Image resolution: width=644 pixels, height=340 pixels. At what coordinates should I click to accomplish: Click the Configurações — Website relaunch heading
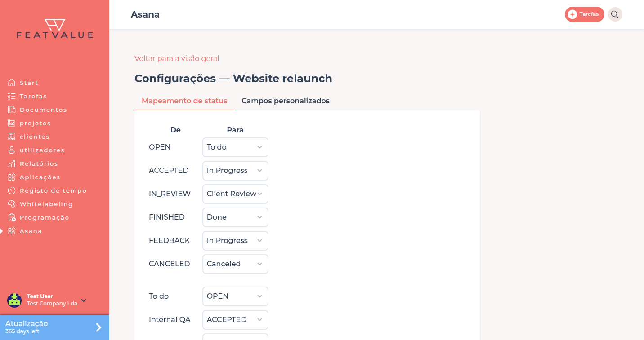click(x=233, y=79)
